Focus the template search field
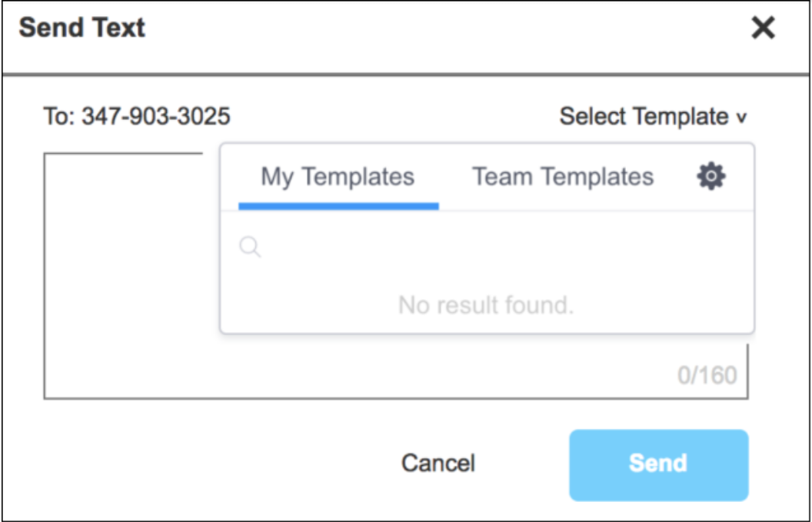The height and width of the screenshot is (522, 812). [492, 248]
